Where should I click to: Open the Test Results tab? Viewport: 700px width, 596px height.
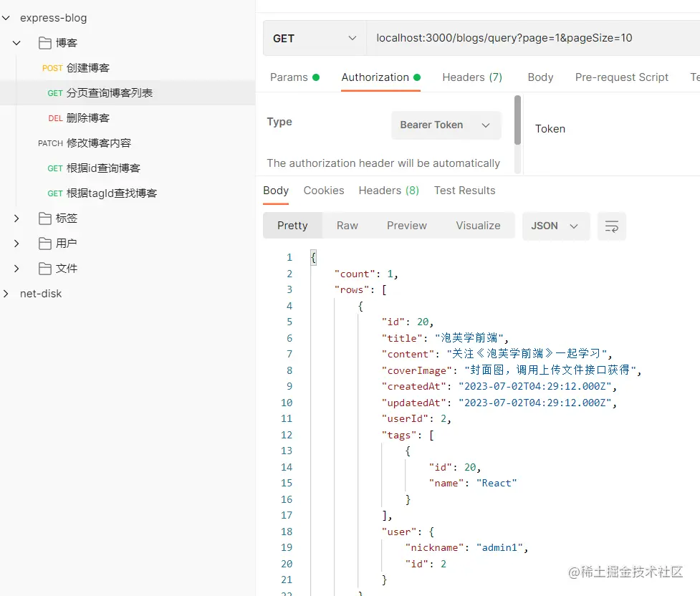[x=465, y=191]
